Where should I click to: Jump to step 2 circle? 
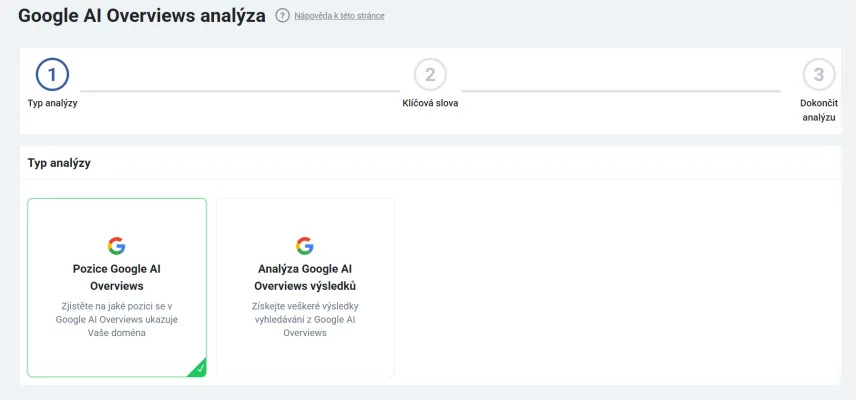tap(430, 74)
